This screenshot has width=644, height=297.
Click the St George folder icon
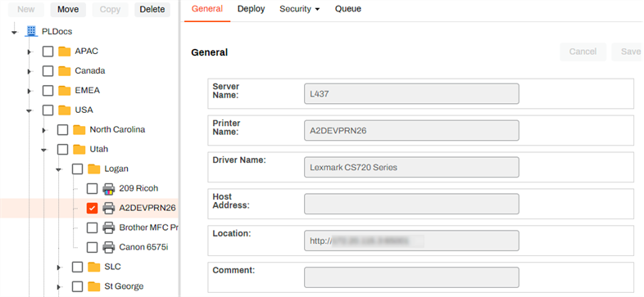click(94, 286)
